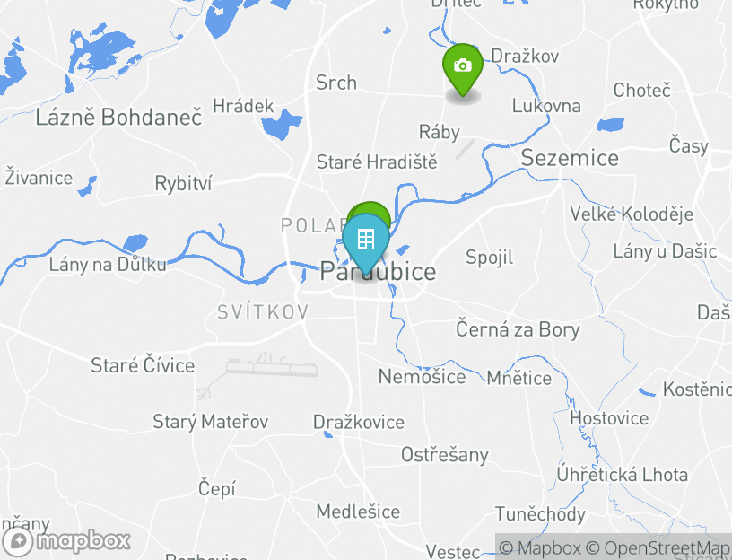Click the Pardubice city label
The width and height of the screenshot is (732, 560).
(x=379, y=272)
